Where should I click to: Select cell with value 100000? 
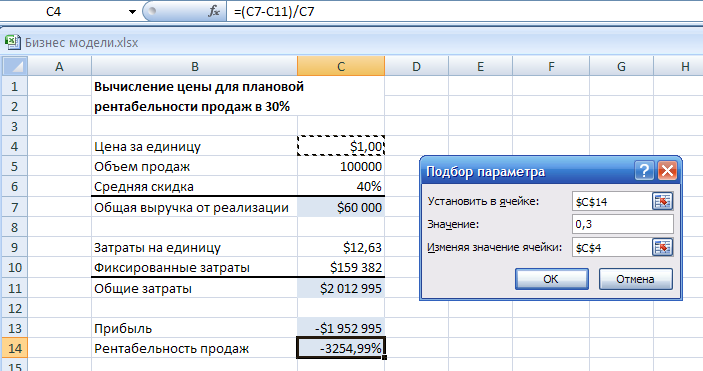pos(341,166)
